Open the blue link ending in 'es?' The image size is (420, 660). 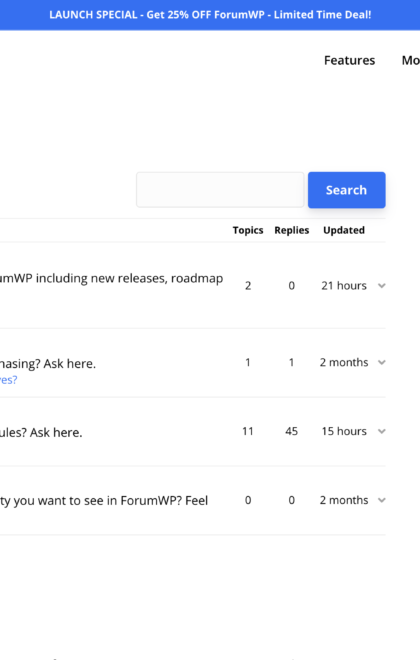(8, 380)
